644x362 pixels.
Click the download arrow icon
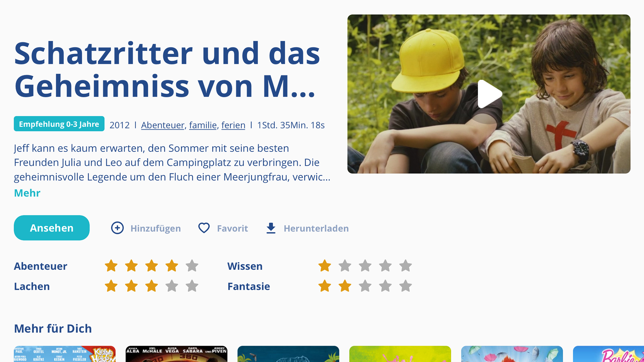tap(271, 228)
